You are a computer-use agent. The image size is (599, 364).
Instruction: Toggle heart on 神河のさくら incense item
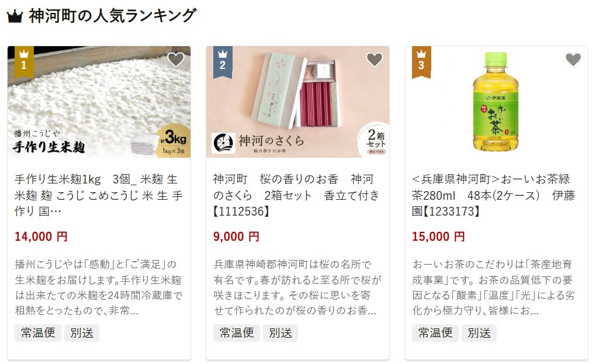375,60
